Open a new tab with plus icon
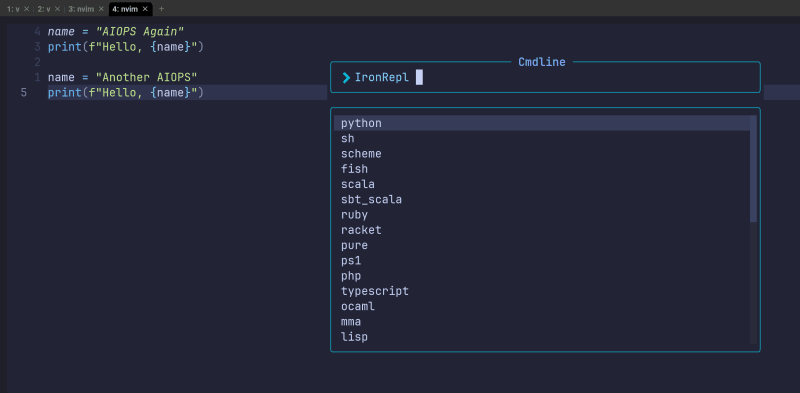Viewport: 800px width, 393px height. [x=162, y=9]
